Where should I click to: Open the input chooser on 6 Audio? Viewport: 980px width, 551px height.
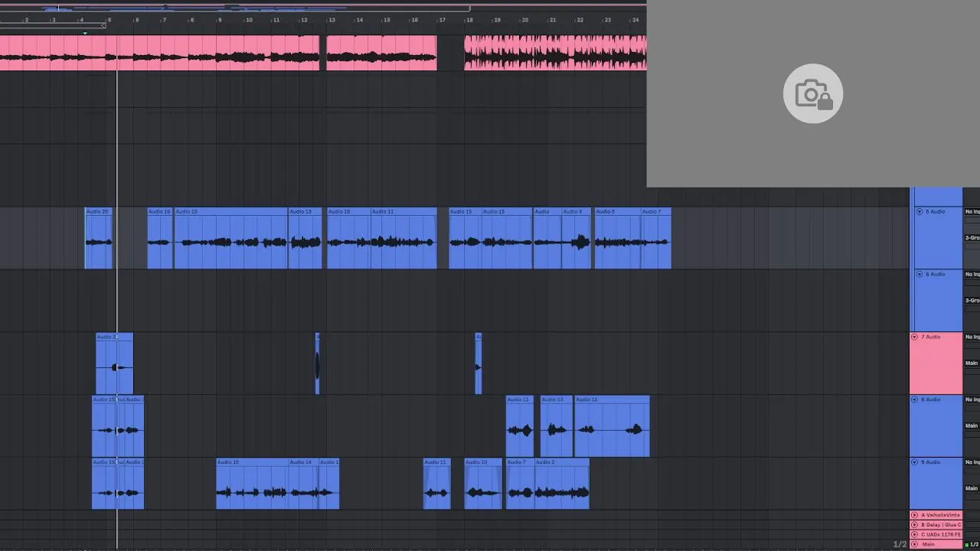point(972,274)
